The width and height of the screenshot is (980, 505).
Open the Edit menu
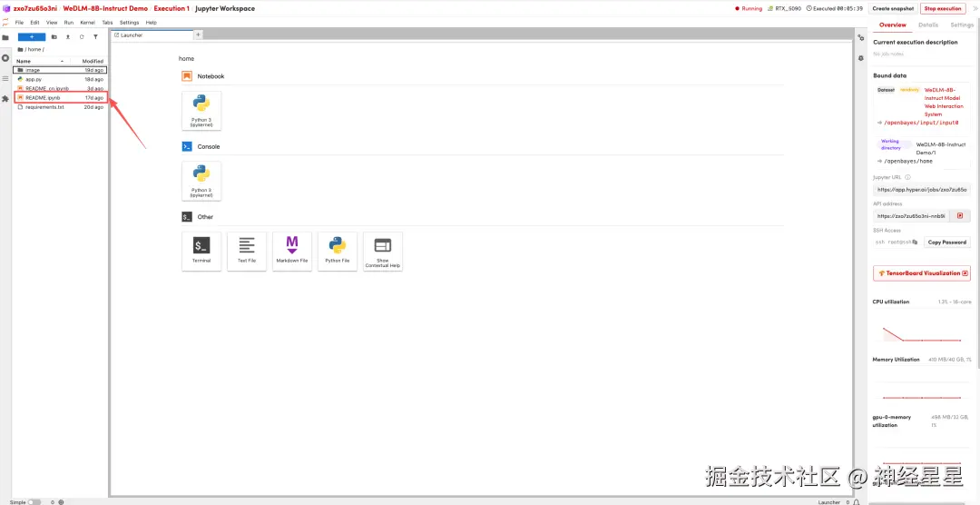point(35,23)
